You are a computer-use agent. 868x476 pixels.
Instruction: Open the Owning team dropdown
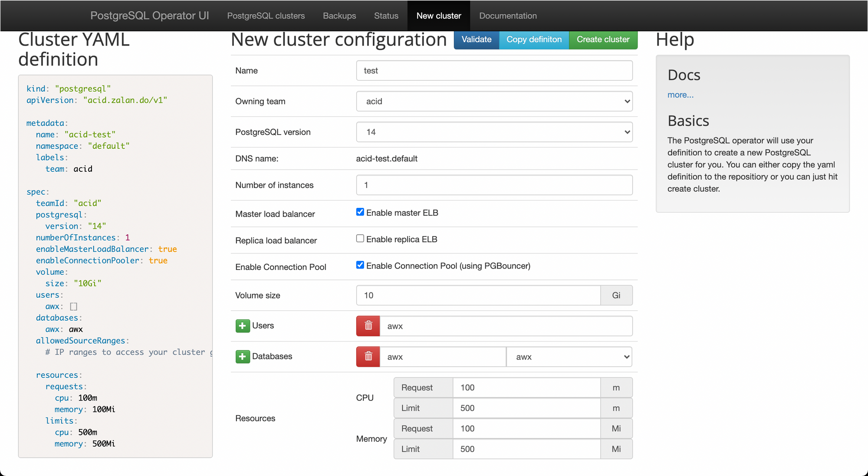494,102
